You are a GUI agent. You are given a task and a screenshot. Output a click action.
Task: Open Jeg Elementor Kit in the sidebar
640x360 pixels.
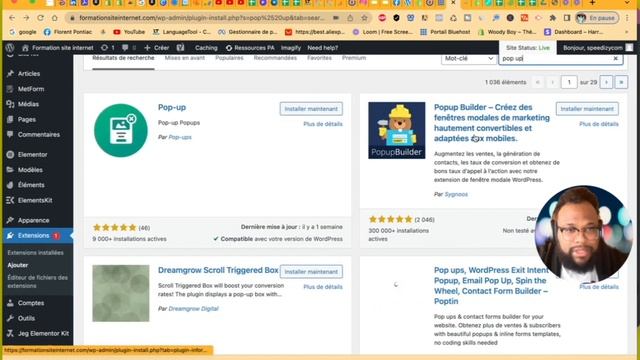pos(43,333)
